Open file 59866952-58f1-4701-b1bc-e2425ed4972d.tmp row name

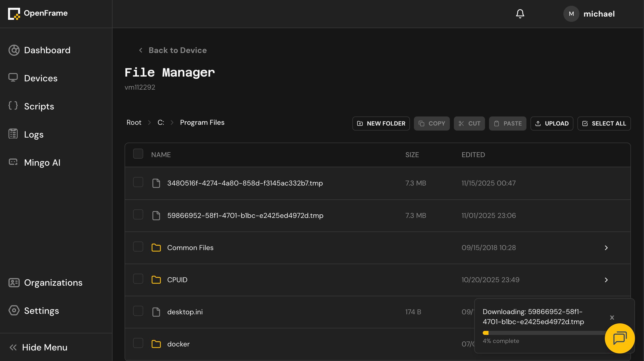click(245, 215)
